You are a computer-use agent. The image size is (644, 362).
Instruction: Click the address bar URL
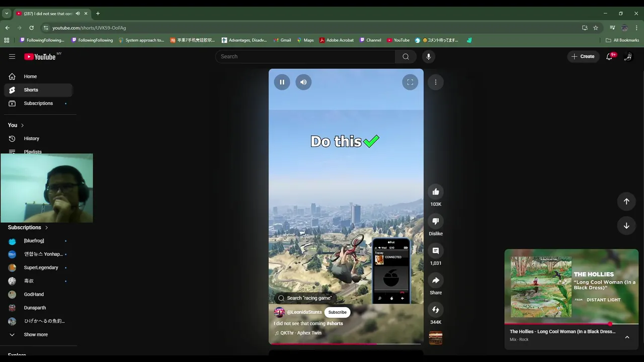coord(89,28)
